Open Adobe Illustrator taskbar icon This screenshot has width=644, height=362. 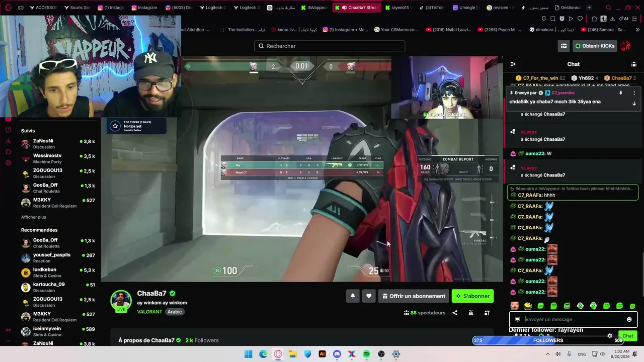click(x=323, y=354)
